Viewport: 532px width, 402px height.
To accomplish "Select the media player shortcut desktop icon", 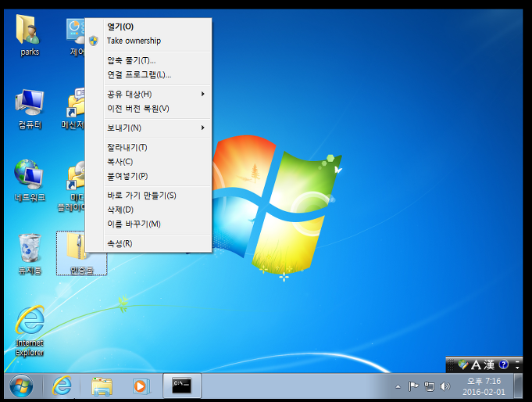I will click(x=72, y=186).
